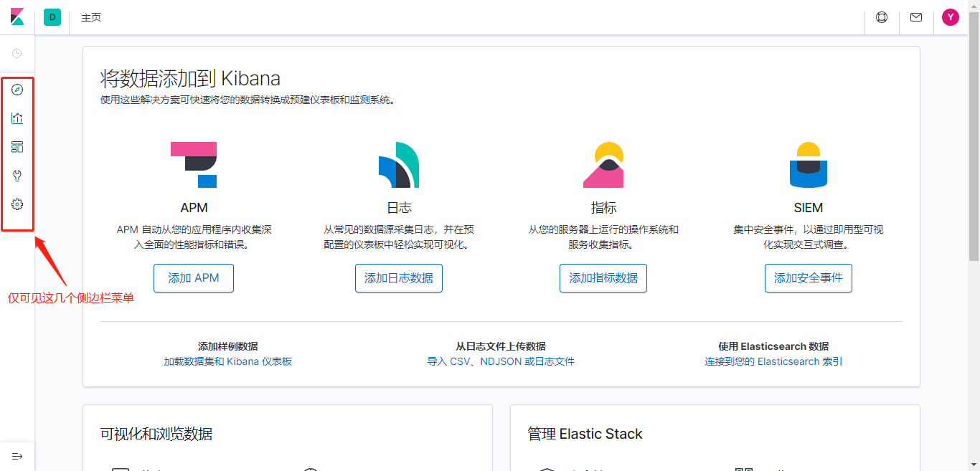
Task: Click the 可视化和浏览数据 panel title
Action: tap(156, 434)
